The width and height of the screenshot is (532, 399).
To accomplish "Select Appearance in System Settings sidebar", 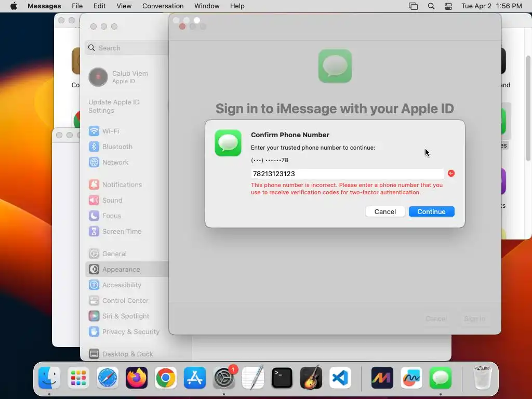I will 127,270.
